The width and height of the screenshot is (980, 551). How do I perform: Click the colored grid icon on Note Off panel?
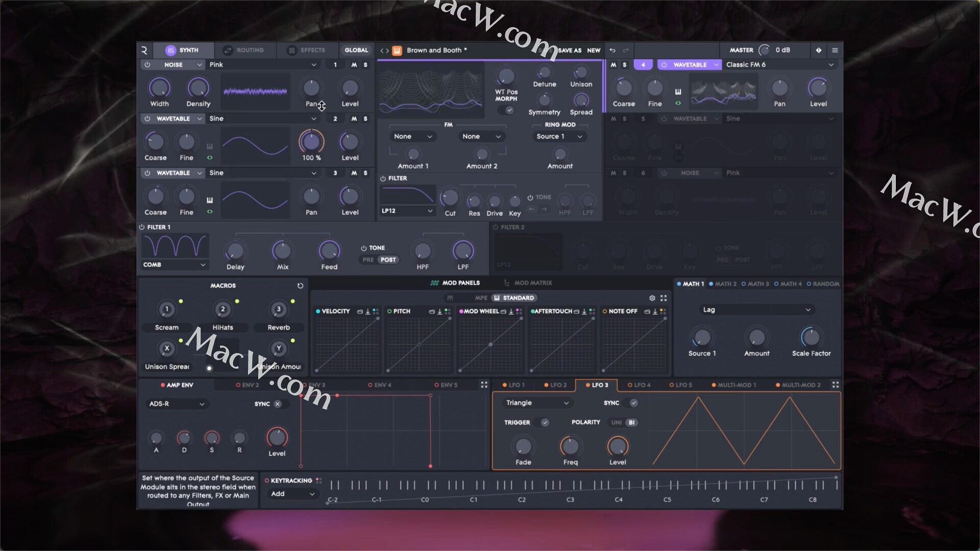663,311
